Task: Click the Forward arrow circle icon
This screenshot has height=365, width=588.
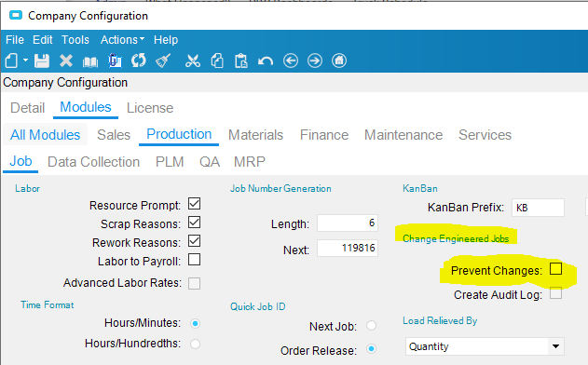Action: click(x=315, y=61)
